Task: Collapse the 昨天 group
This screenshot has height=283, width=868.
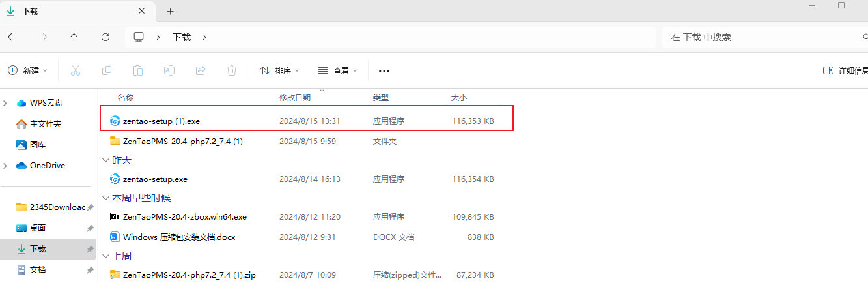Action: (106, 160)
